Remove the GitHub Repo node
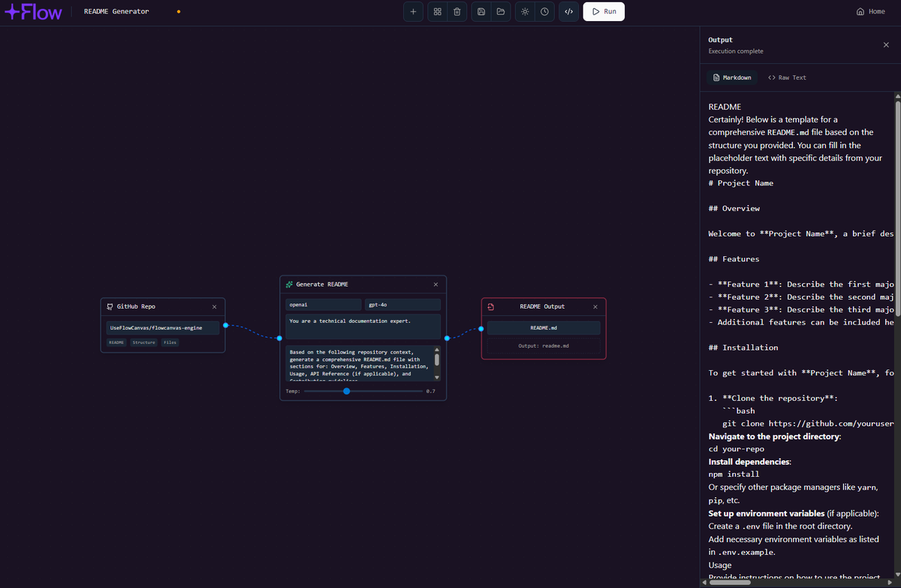 pyautogui.click(x=214, y=306)
